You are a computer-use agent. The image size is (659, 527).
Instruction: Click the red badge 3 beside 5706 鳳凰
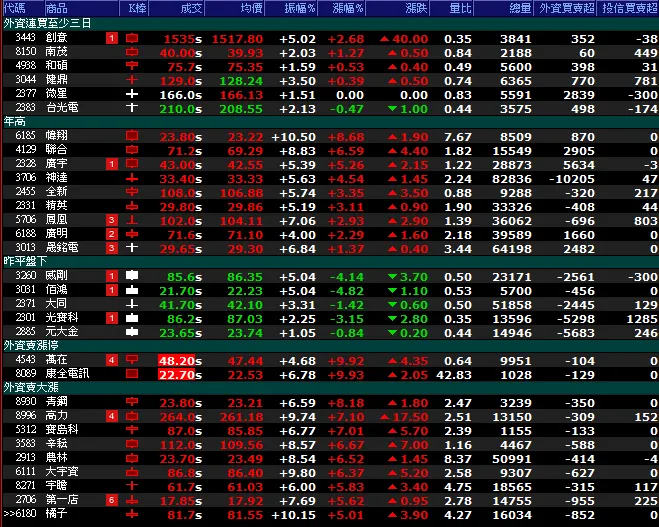(x=112, y=221)
